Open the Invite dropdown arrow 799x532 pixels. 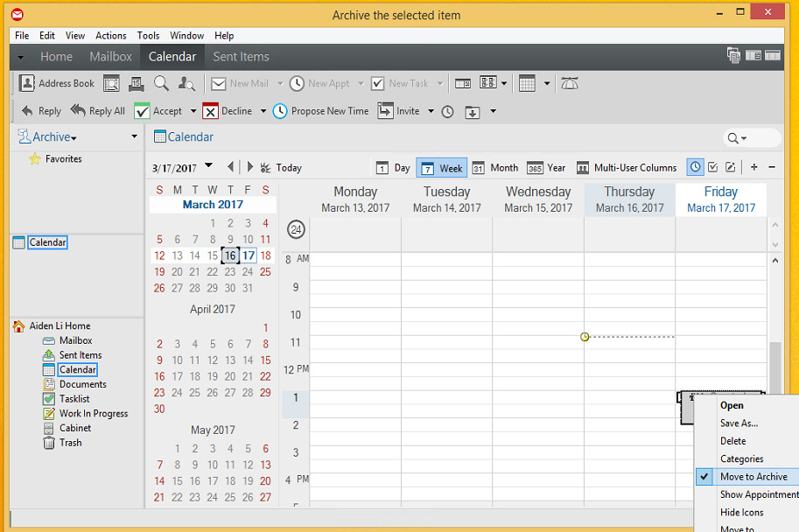click(x=431, y=111)
